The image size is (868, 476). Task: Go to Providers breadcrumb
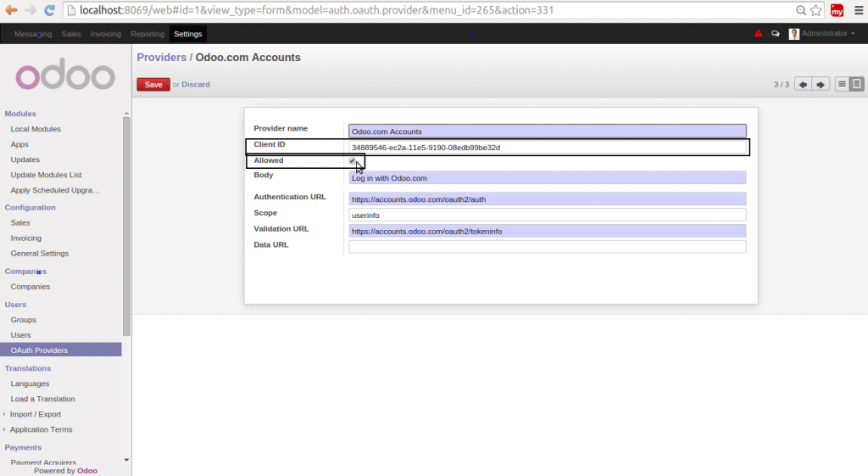click(x=162, y=58)
